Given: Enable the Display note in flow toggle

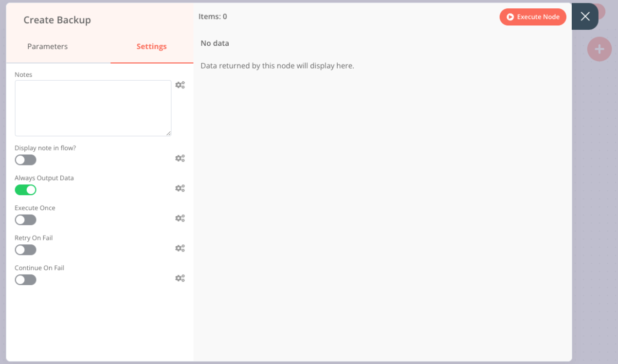Looking at the screenshot, I should (x=25, y=160).
